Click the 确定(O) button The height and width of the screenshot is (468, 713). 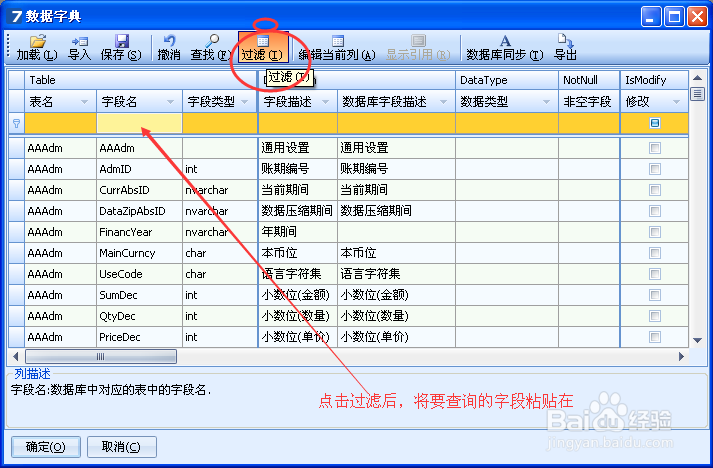point(46,447)
